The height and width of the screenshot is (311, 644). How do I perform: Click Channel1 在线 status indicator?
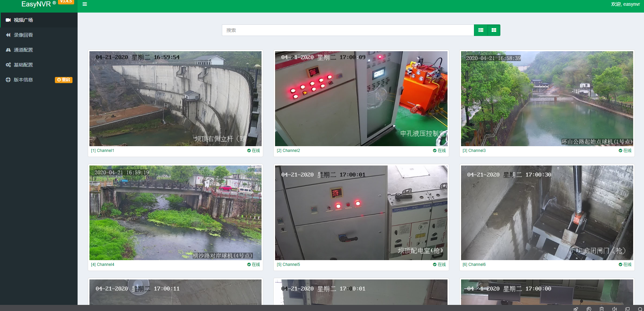click(x=254, y=151)
